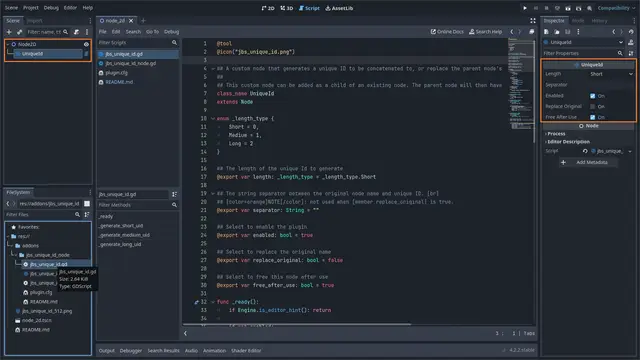640x360 pixels.
Task: Switch to 3D workspace
Action: (287, 8)
